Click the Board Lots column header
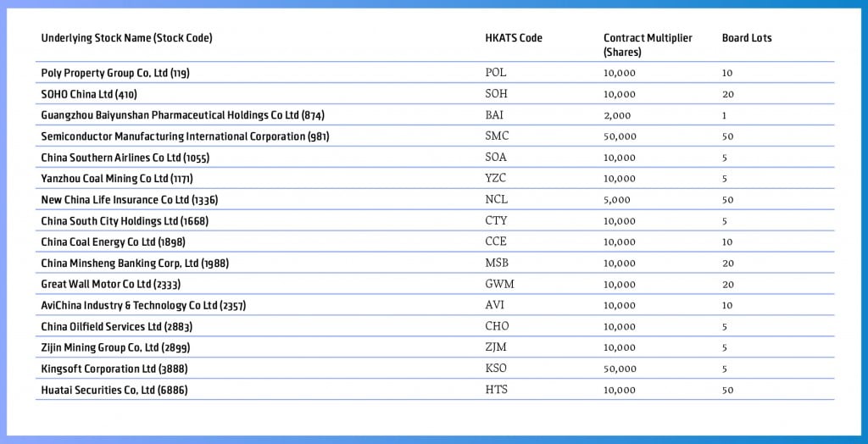Image resolution: width=868 pixels, height=444 pixels. (747, 38)
